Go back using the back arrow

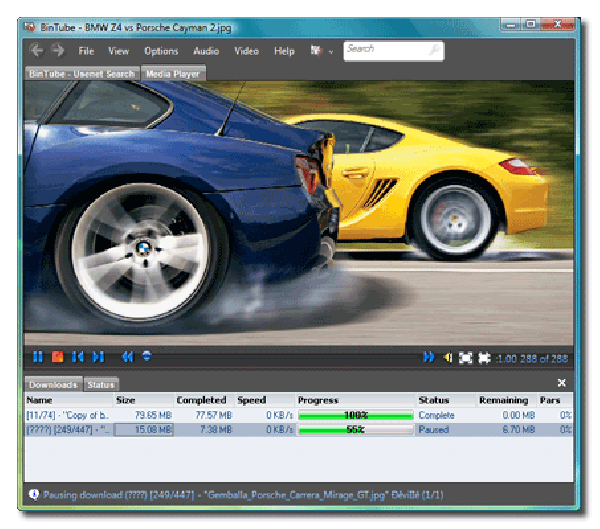click(37, 50)
